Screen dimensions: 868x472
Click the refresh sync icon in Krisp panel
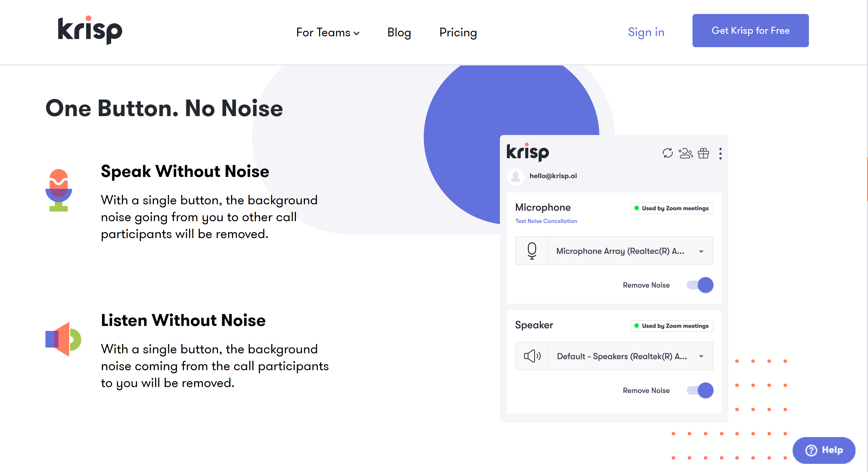point(668,153)
